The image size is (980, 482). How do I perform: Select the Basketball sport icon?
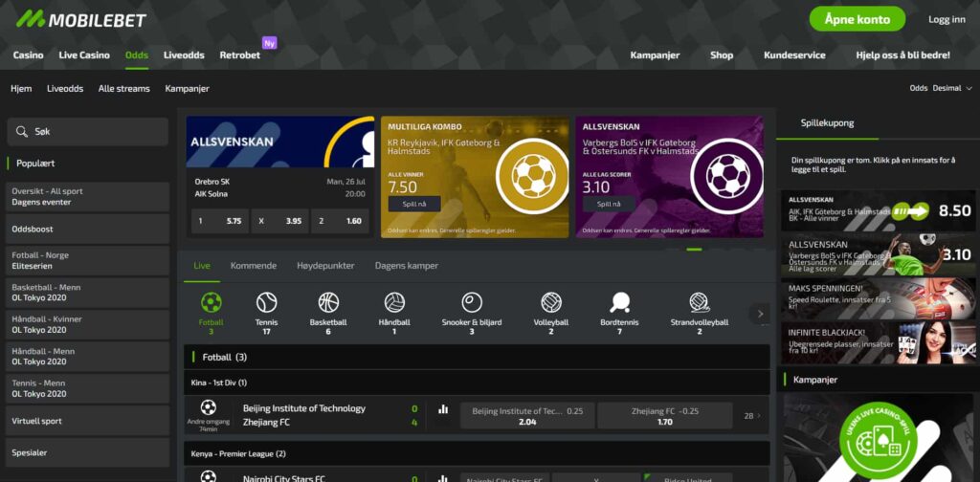pyautogui.click(x=328, y=303)
